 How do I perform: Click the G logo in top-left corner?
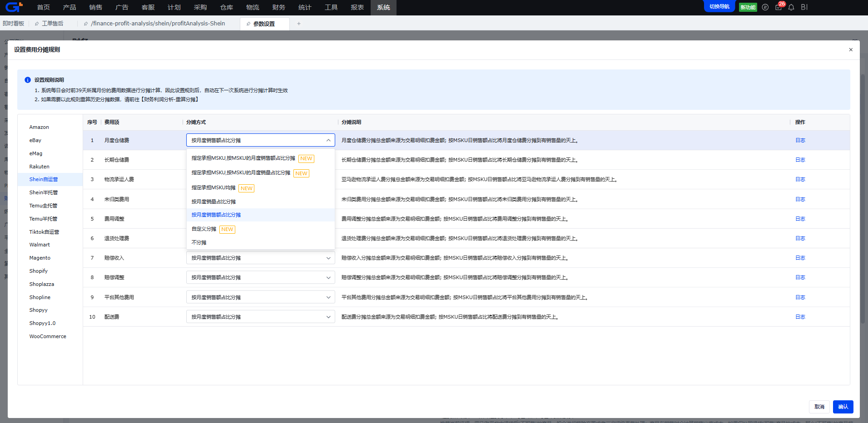pyautogui.click(x=14, y=7)
